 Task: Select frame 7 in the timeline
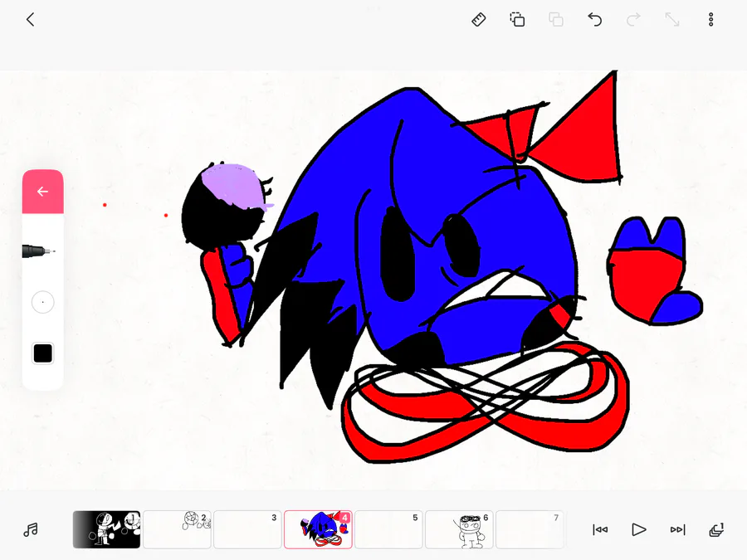pyautogui.click(x=530, y=529)
